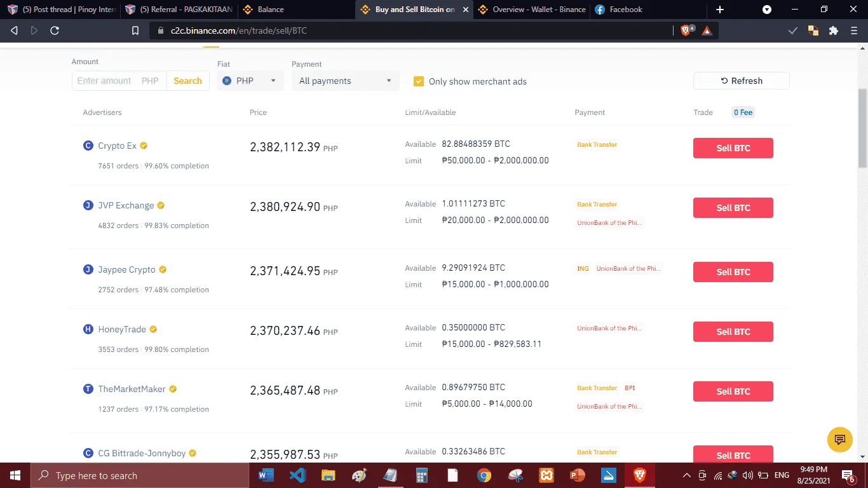Open CG Bittrade-Jonnyboy advertiser profile

pyautogui.click(x=142, y=453)
